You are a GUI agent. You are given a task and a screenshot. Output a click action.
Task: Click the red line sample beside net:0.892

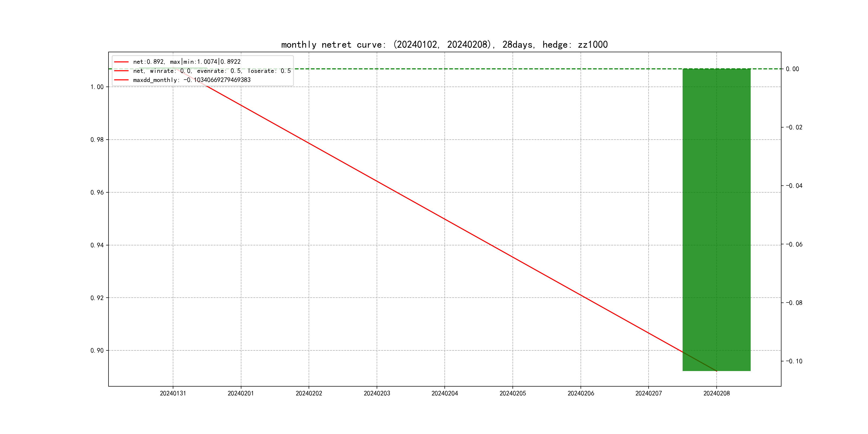click(121, 62)
